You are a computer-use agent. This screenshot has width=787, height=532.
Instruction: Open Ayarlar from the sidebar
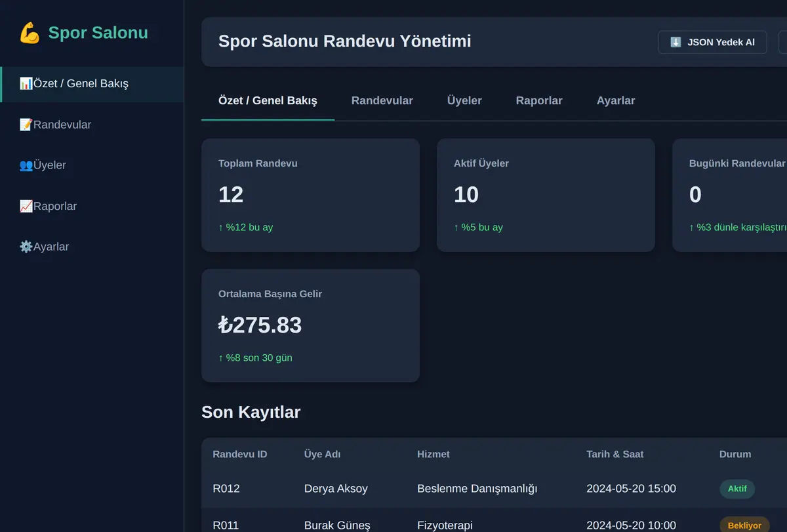coord(92,247)
